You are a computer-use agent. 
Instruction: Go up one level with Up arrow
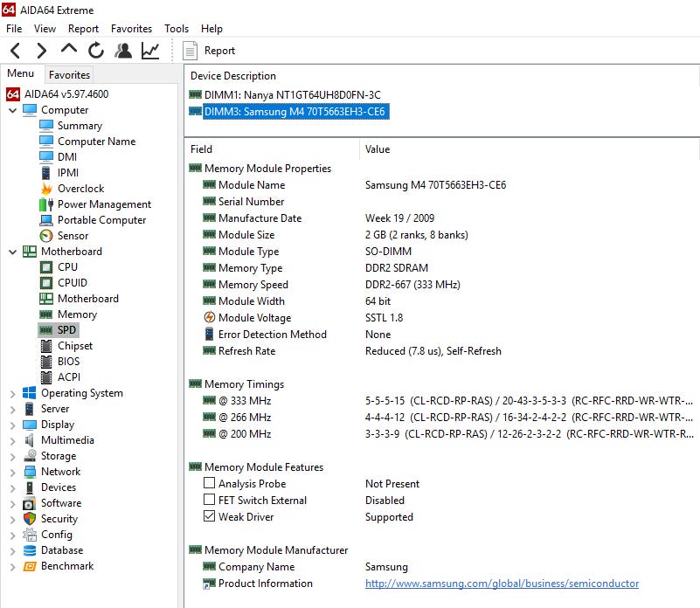tap(69, 49)
